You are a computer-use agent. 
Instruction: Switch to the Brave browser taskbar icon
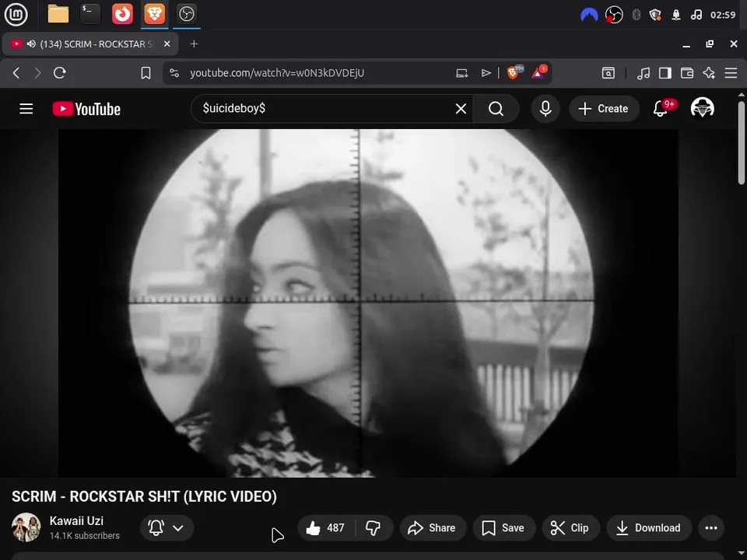click(x=155, y=14)
